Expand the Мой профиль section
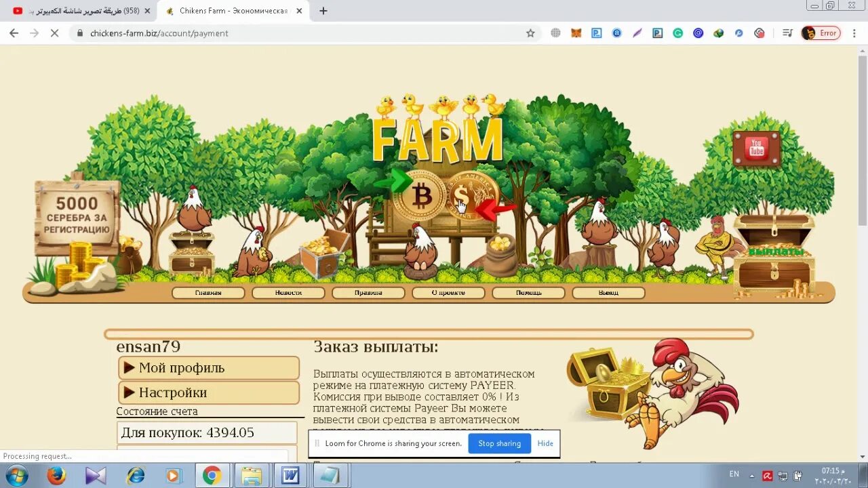 209,368
